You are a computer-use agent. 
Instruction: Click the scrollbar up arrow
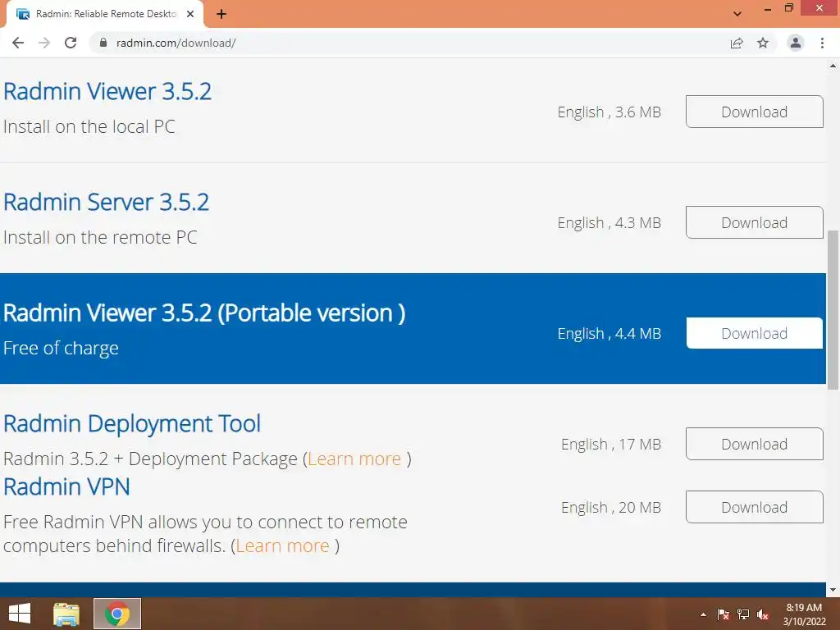(833, 66)
